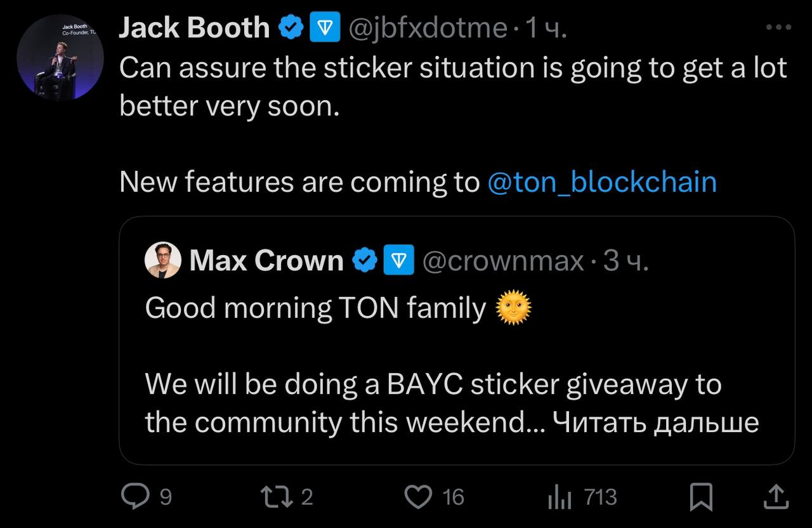Tap the repost icon showing 2
This screenshot has width=812, height=528.
point(278,496)
